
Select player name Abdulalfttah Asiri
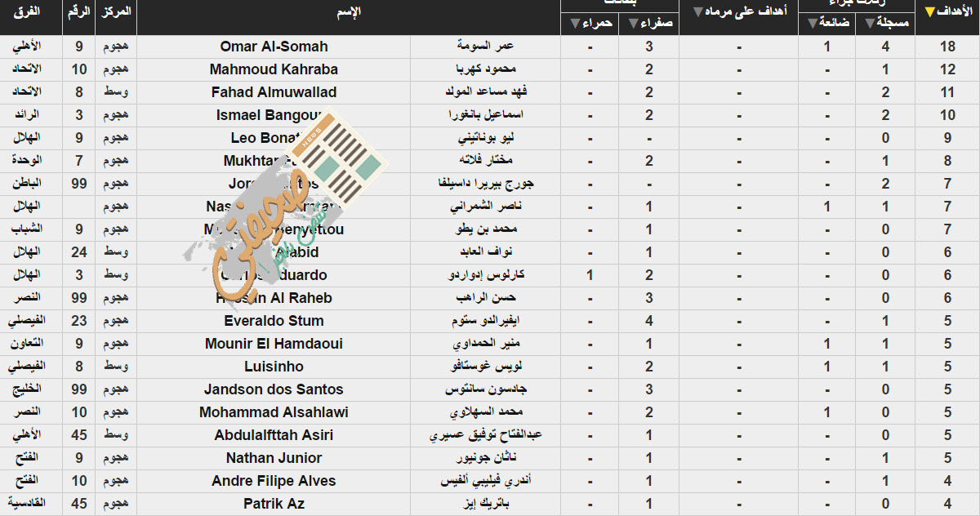click(274, 435)
